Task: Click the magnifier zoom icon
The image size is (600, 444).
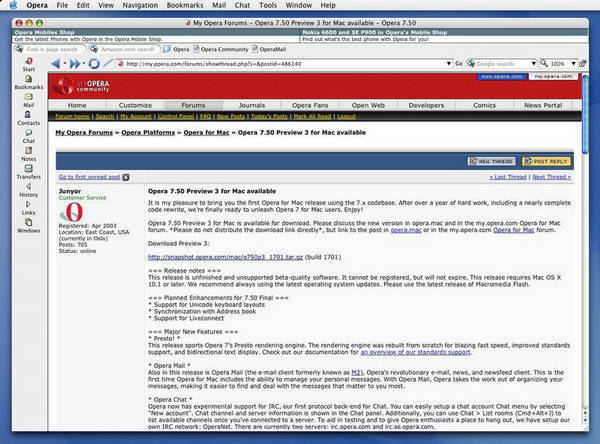Action: (544, 63)
